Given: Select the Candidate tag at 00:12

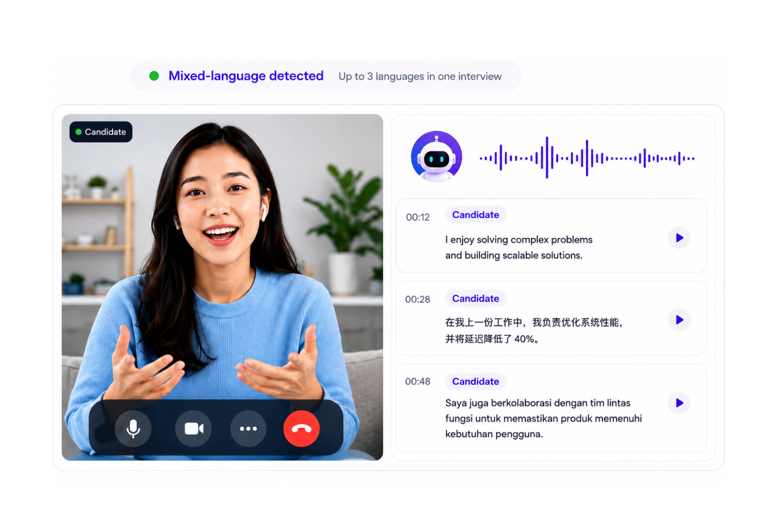Looking at the screenshot, I should (475, 215).
